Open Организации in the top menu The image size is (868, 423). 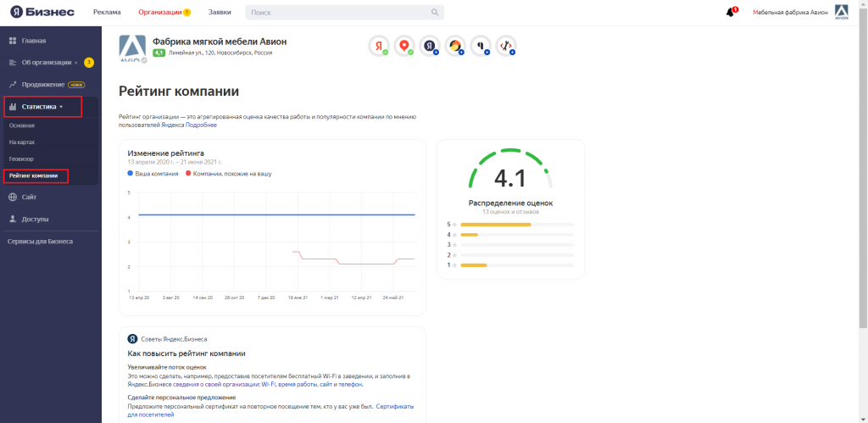pyautogui.click(x=159, y=13)
